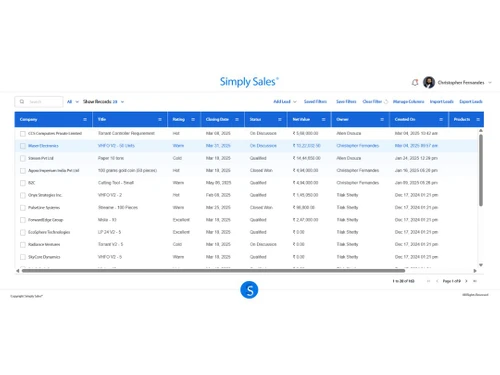Open the Title column menu icon

(160, 119)
